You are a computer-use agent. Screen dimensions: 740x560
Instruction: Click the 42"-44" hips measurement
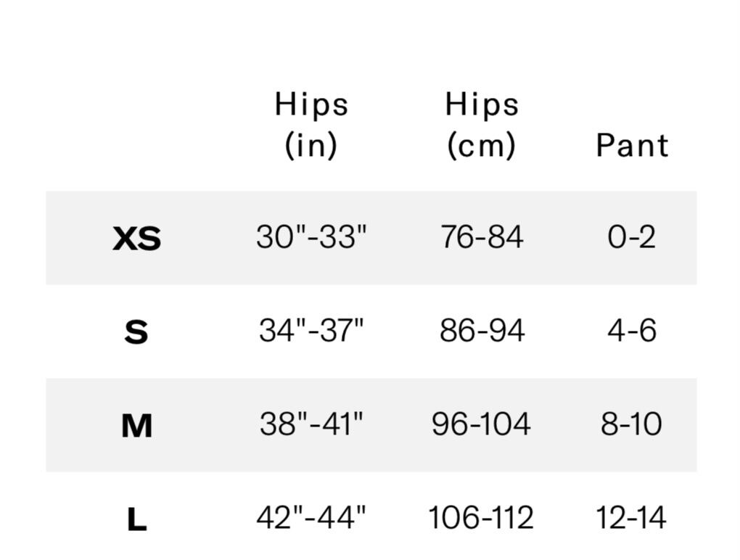tap(311, 517)
